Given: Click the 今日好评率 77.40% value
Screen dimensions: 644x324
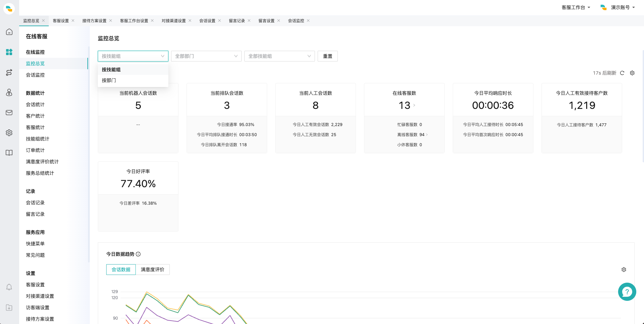Looking at the screenshot, I should tap(138, 184).
